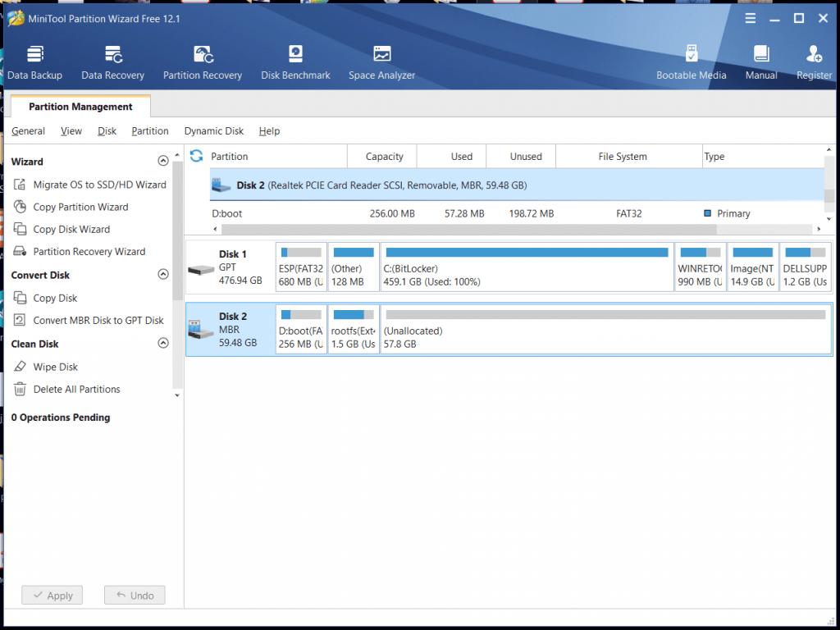Image resolution: width=840 pixels, height=630 pixels.
Task: Collapse the Clean Disk section
Action: tap(163, 343)
